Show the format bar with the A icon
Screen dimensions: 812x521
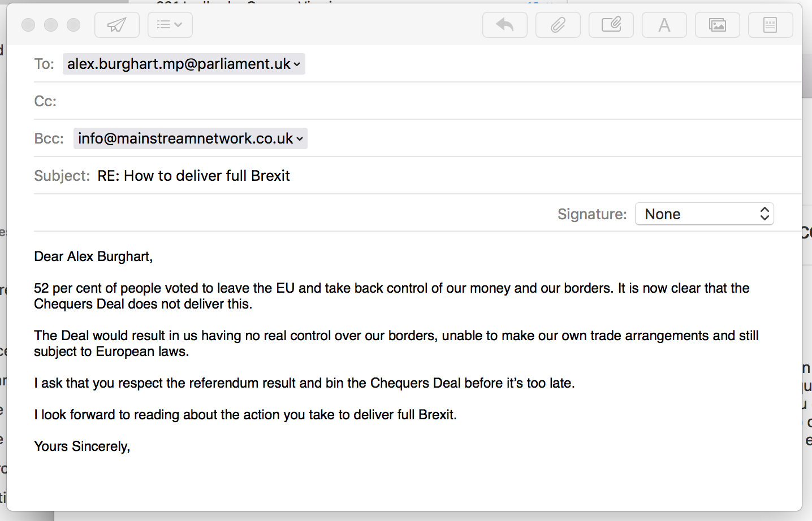tap(664, 25)
